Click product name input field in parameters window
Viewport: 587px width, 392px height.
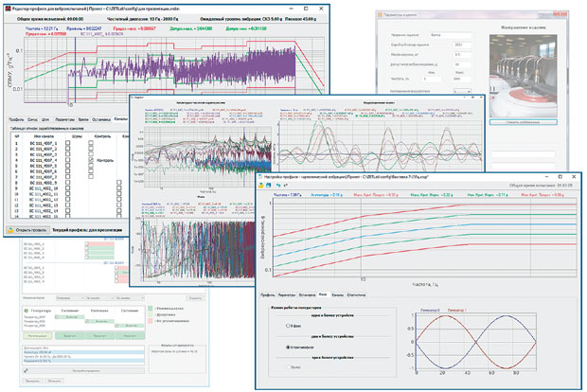[451, 35]
